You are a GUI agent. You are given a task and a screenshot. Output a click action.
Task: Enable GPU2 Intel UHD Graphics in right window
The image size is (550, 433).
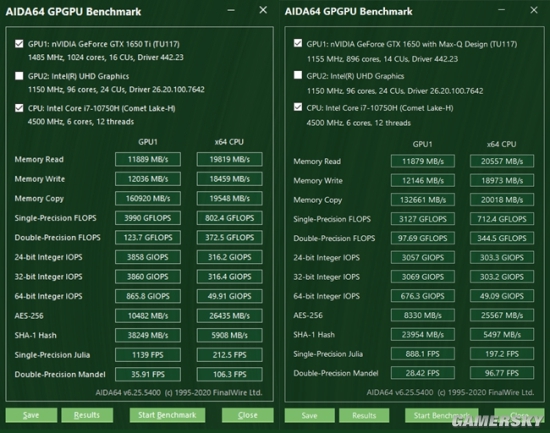click(x=298, y=75)
